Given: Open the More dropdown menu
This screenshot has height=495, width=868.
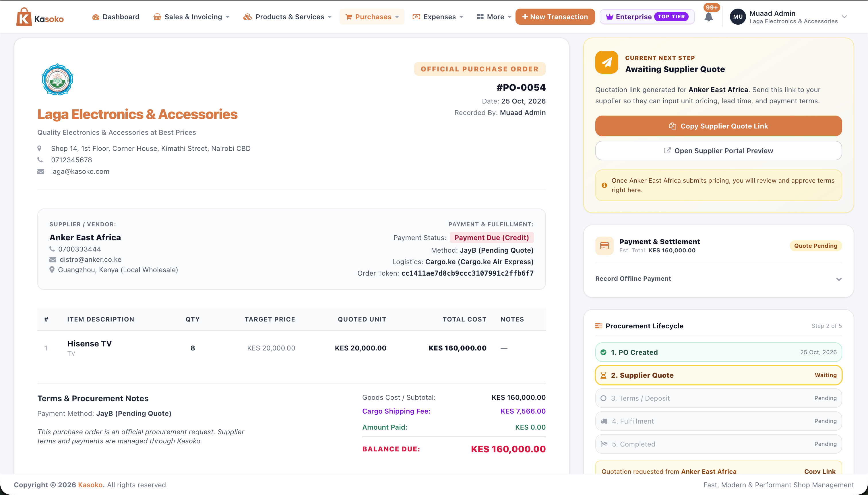Looking at the screenshot, I should point(494,17).
